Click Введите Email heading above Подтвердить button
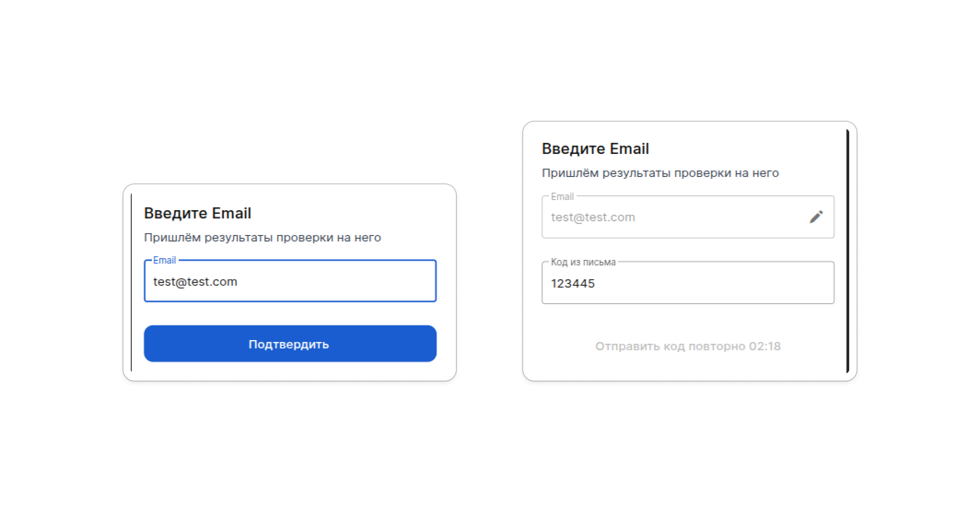980x506 pixels. point(198,213)
